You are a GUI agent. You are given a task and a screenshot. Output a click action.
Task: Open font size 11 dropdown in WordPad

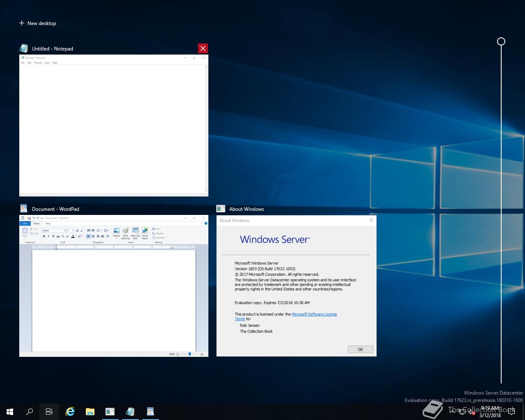pos(73,231)
